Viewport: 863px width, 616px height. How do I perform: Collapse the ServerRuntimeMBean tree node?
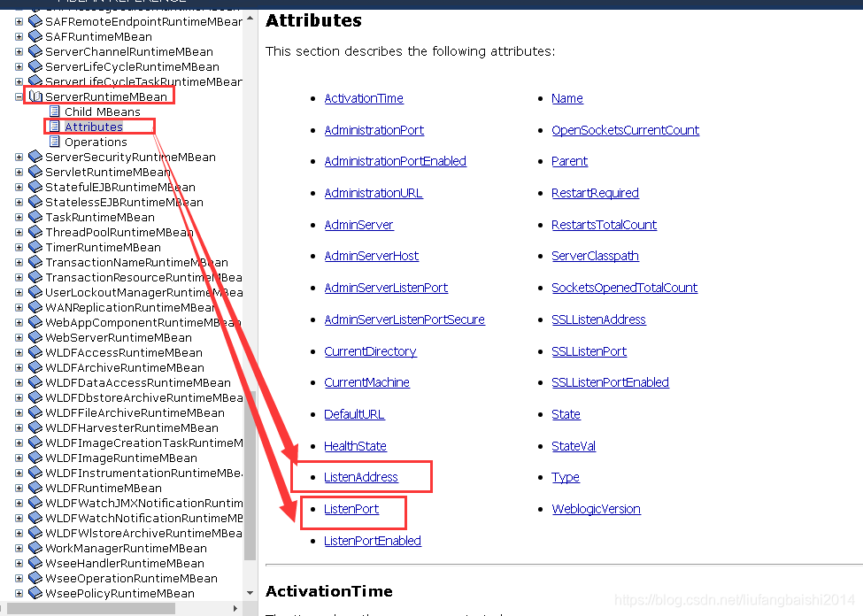pos(19,96)
